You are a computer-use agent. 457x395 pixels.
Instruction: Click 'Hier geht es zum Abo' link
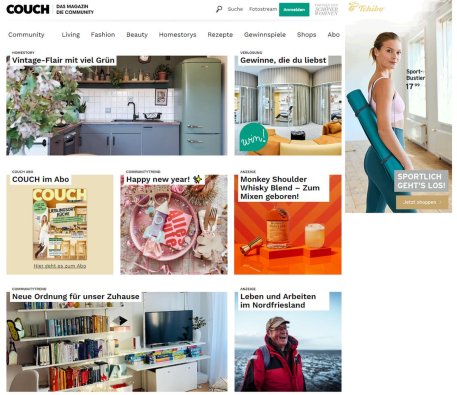(x=60, y=266)
